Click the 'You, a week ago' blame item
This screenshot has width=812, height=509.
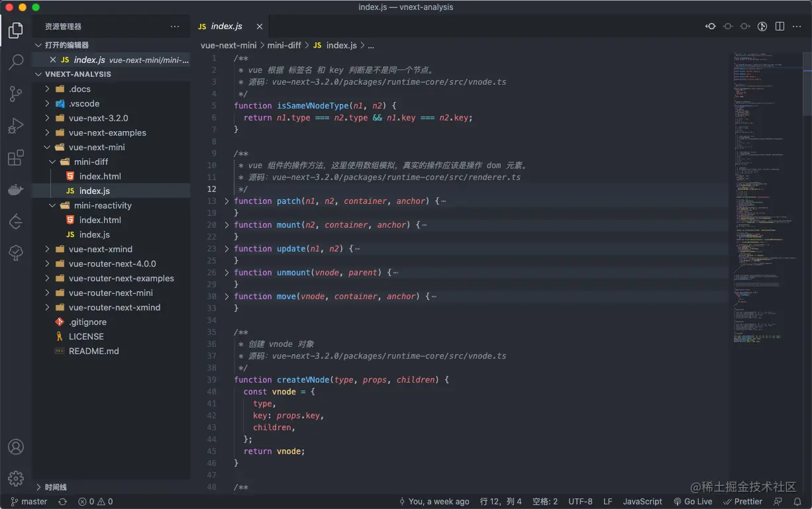[434, 502]
